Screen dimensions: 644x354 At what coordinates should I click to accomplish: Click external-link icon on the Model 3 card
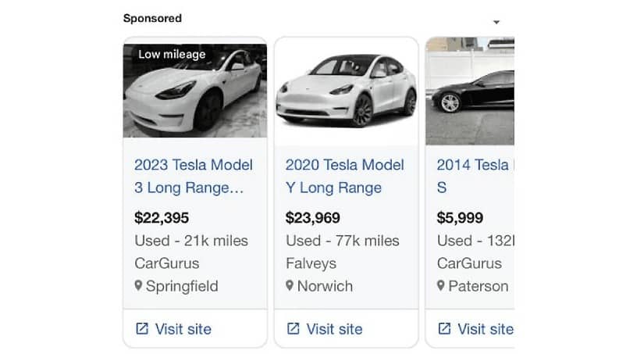142,329
